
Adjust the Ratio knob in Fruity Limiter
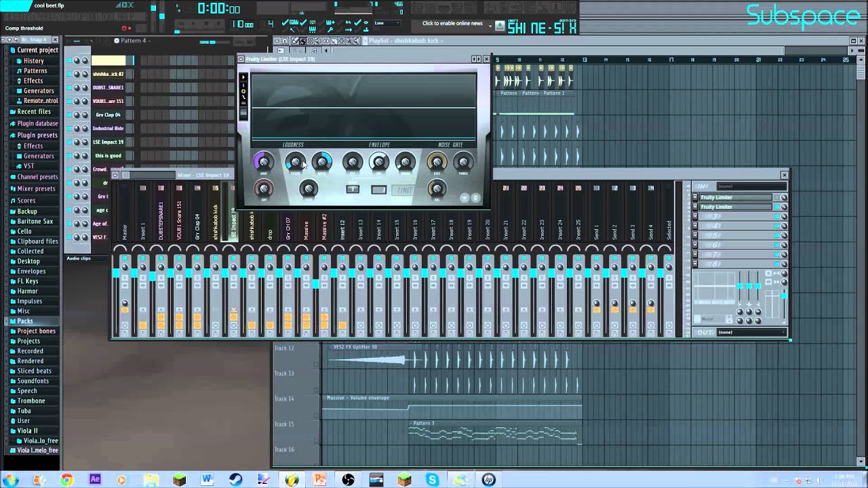[x=322, y=162]
